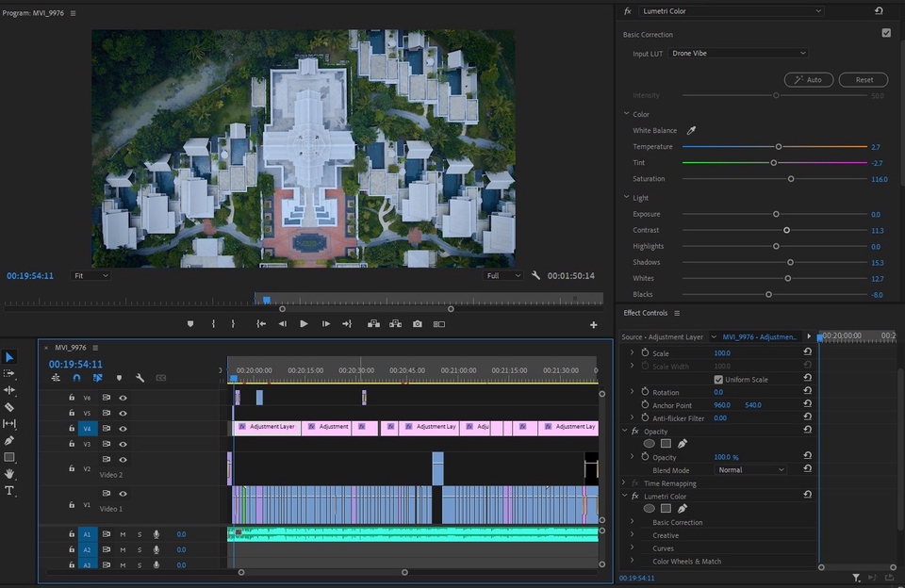
Task: Click the Add Marker button in Program monitor
Action: (x=190, y=324)
